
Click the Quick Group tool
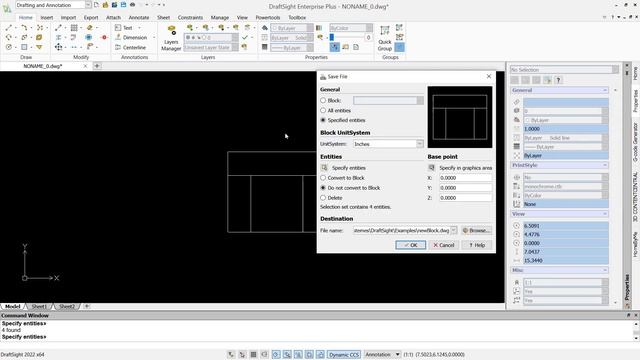(x=384, y=38)
